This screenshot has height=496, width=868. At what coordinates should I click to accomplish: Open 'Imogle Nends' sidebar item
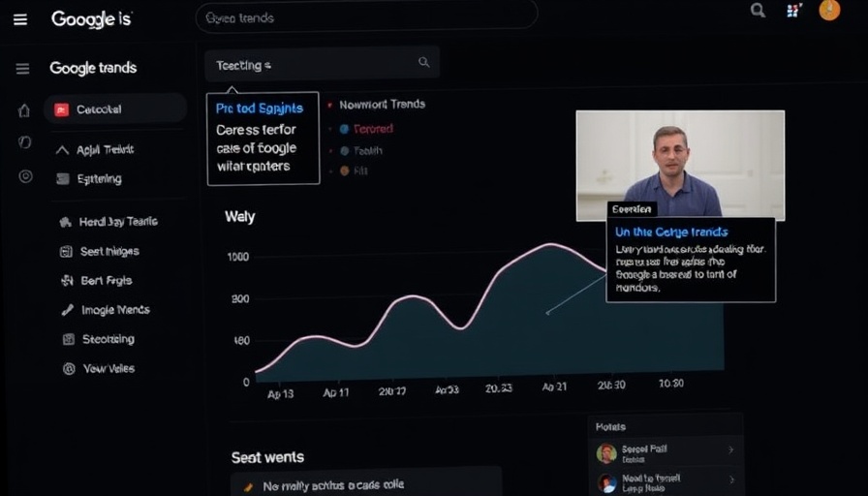click(115, 310)
